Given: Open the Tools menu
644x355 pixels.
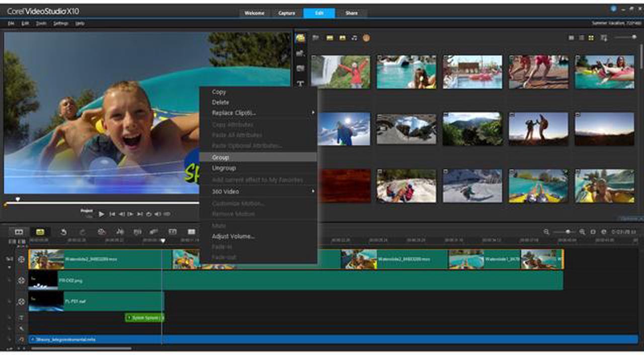Looking at the screenshot, I should pyautogui.click(x=41, y=24).
